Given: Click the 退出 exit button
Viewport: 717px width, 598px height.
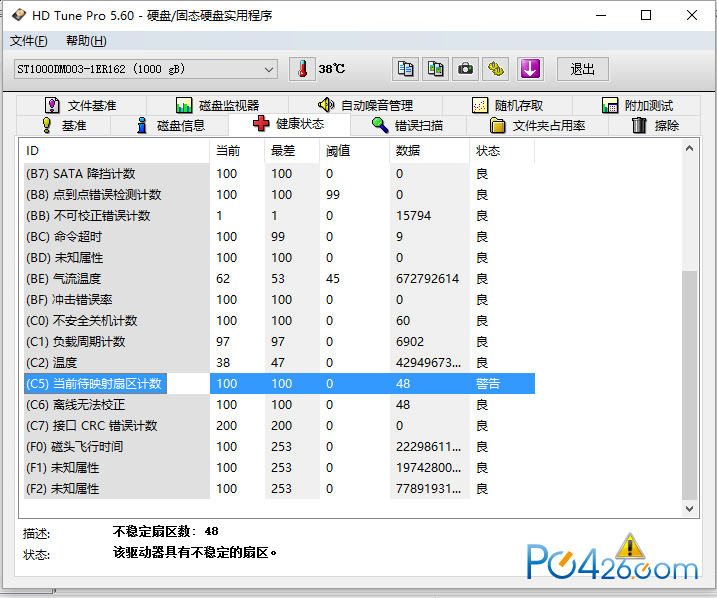Looking at the screenshot, I should (583, 69).
